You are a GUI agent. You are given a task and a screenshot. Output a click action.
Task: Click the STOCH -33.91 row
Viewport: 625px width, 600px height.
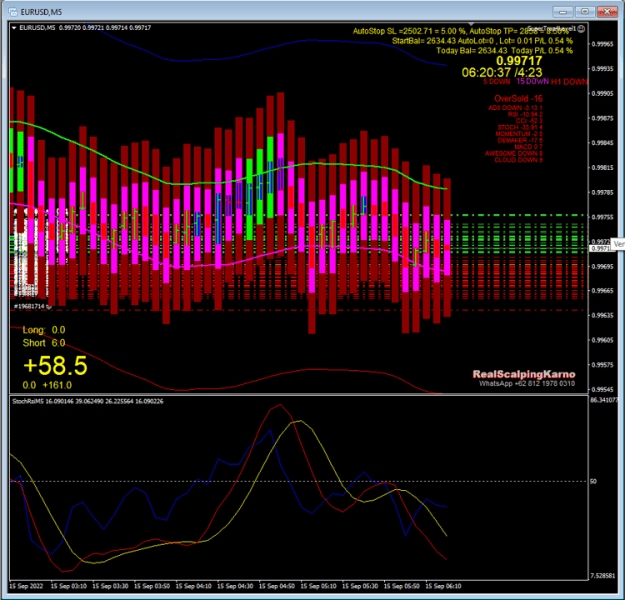coord(520,128)
